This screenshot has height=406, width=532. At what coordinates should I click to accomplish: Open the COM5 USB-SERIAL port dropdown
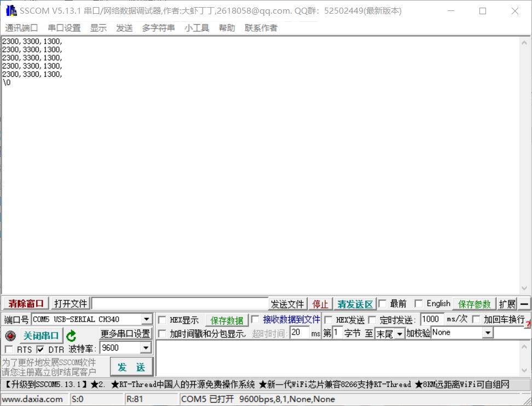[145, 319]
